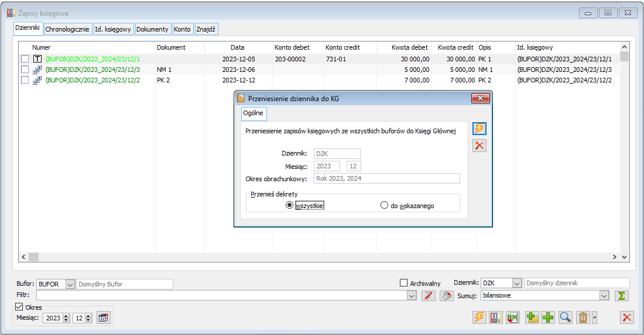Viewport: 644px width, 335px height.
Task: Open the binders icon in the bottom toolbar
Action: tap(496, 317)
